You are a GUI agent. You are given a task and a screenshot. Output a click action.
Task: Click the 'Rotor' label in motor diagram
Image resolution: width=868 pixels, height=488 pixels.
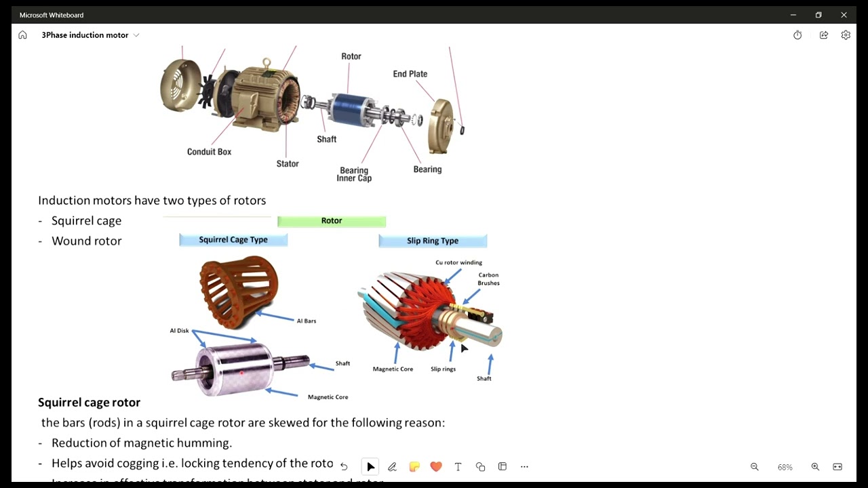pos(351,56)
